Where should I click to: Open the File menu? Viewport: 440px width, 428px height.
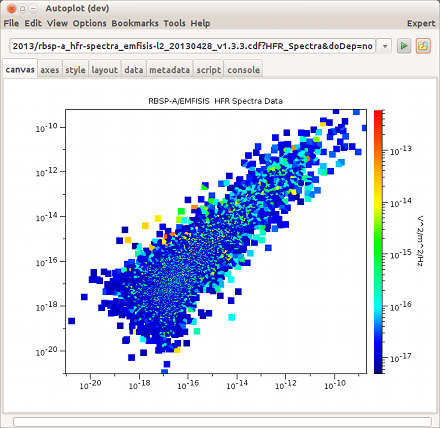tap(11, 23)
